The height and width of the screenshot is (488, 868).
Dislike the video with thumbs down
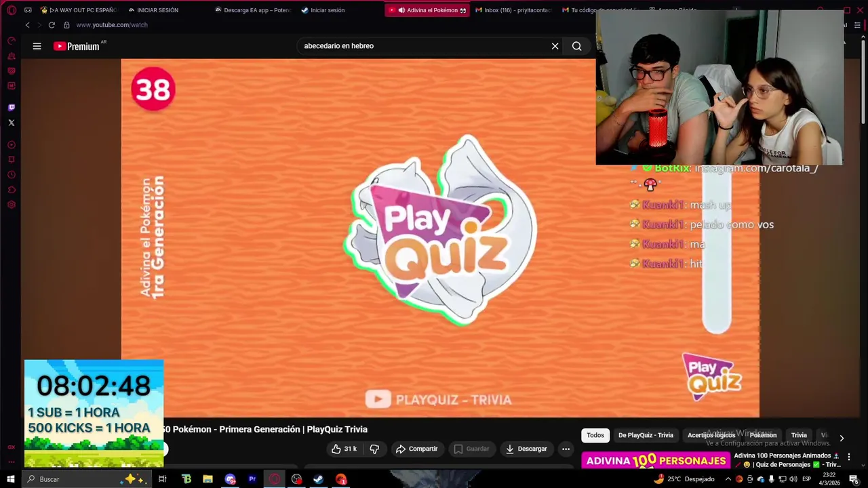(374, 449)
